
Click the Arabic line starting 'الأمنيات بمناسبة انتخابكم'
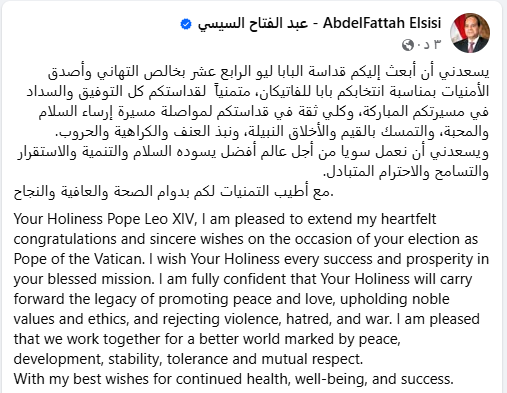(258, 91)
